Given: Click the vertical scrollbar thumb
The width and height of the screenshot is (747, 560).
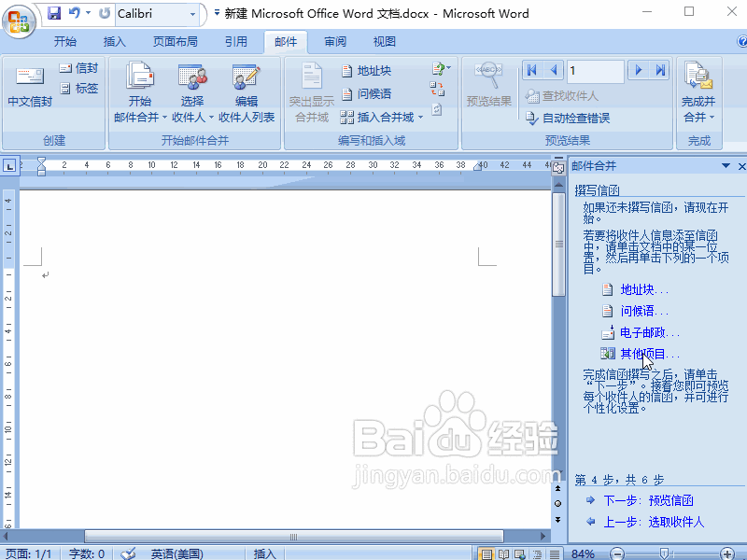Looking at the screenshot, I should point(558,245).
